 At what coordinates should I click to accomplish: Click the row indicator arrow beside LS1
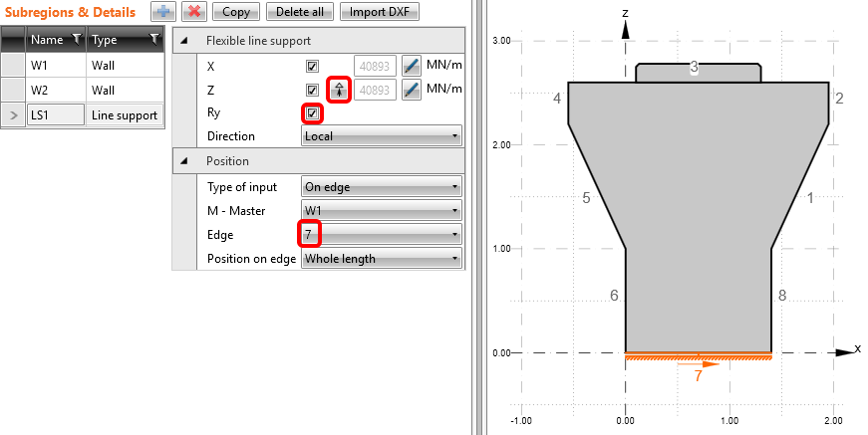coord(13,115)
